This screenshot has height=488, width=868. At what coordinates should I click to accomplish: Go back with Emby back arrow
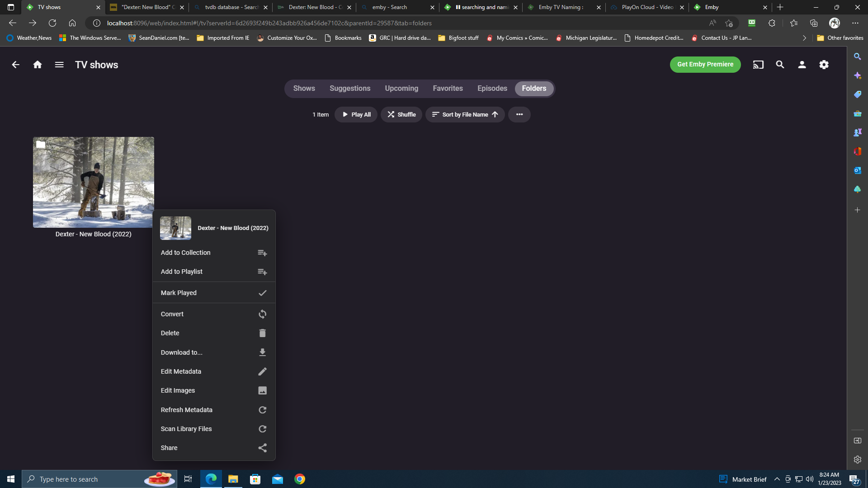(15, 65)
